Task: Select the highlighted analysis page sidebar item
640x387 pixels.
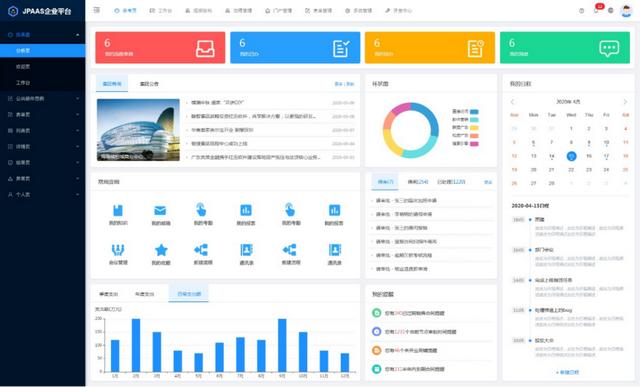Action: (43, 51)
